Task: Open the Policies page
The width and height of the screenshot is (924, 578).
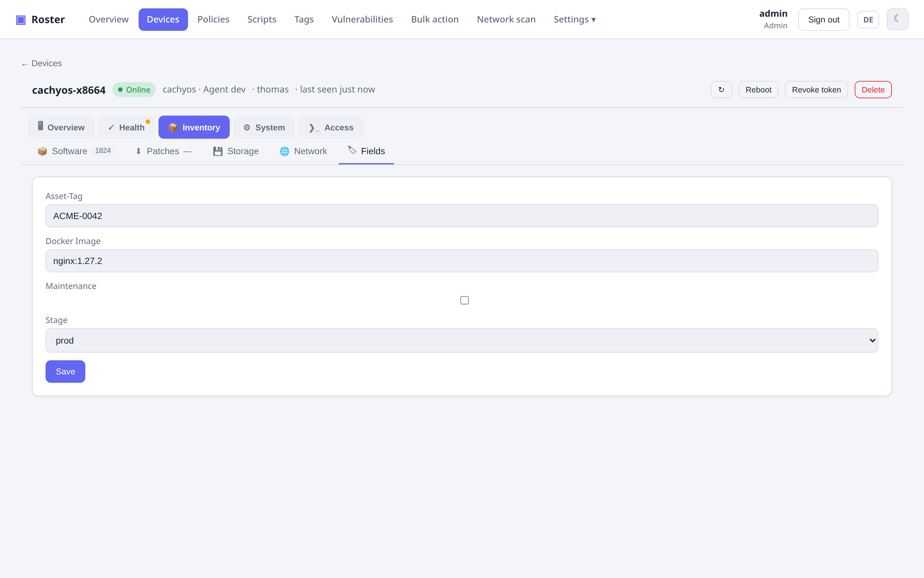Action: pyautogui.click(x=213, y=20)
